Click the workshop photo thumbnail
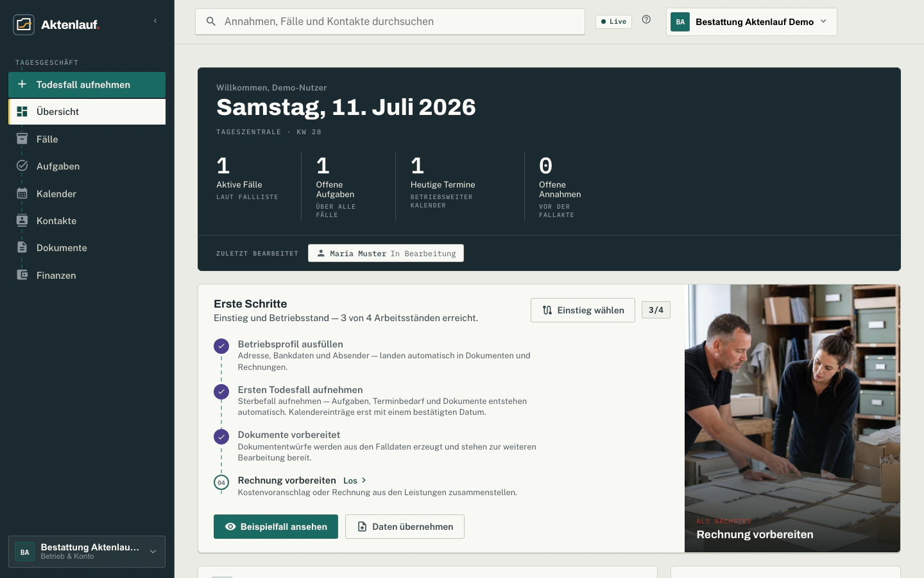 (x=792, y=418)
